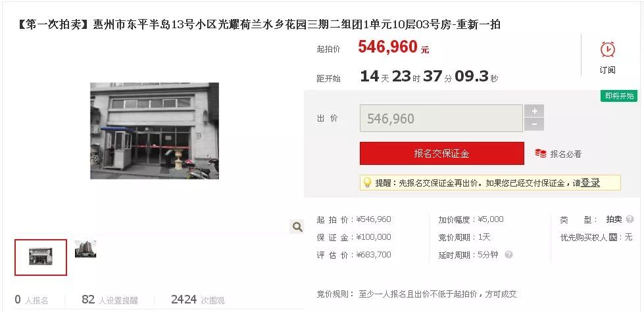
Task: Decrease bid with the minus button
Action: tap(534, 124)
